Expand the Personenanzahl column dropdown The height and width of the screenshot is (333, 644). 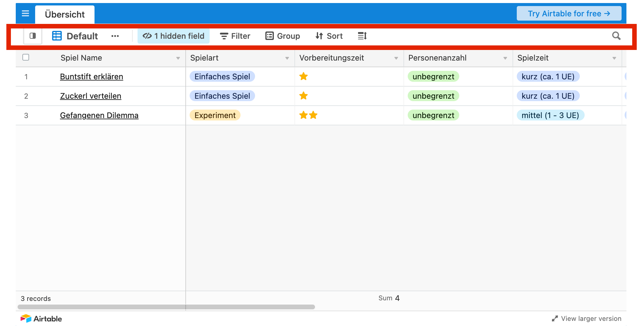point(505,58)
